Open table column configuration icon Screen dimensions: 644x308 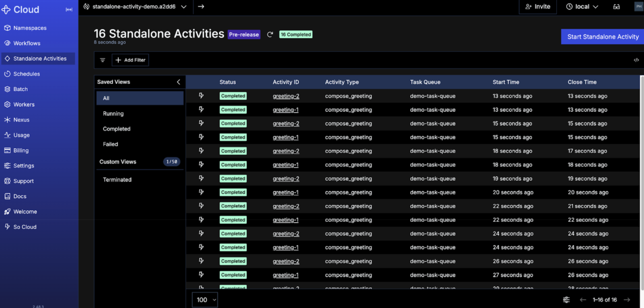pyautogui.click(x=566, y=300)
